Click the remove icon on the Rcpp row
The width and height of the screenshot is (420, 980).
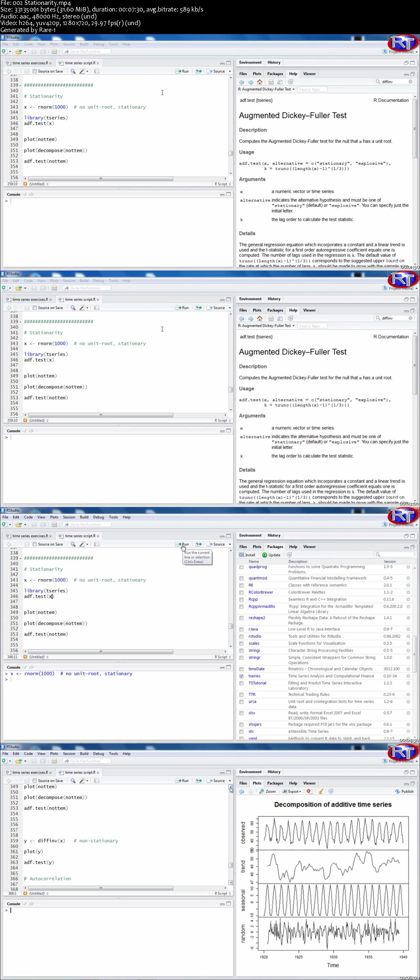coord(408,599)
